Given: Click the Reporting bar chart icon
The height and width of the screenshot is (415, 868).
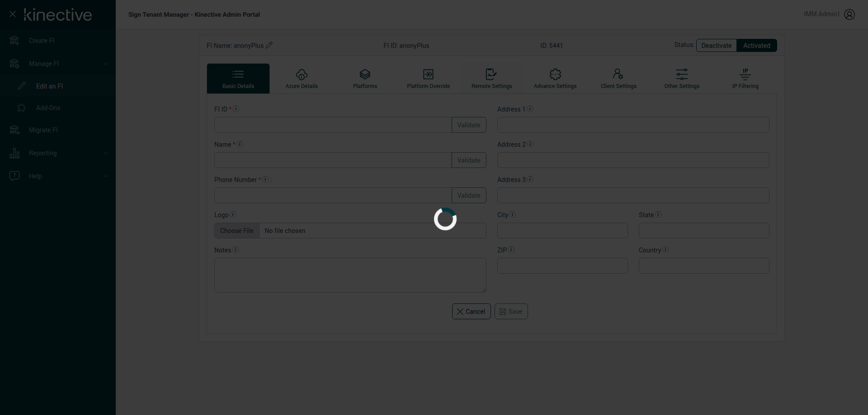Looking at the screenshot, I should [x=14, y=153].
